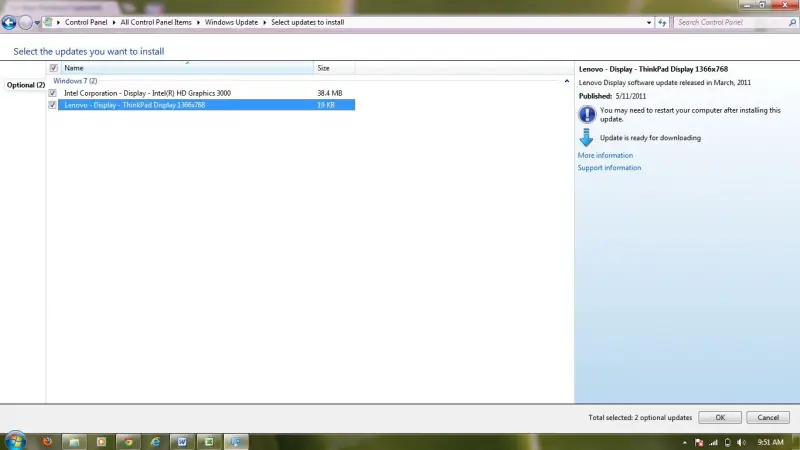Open the More information link
Screen dimensions: 800x450
point(605,155)
